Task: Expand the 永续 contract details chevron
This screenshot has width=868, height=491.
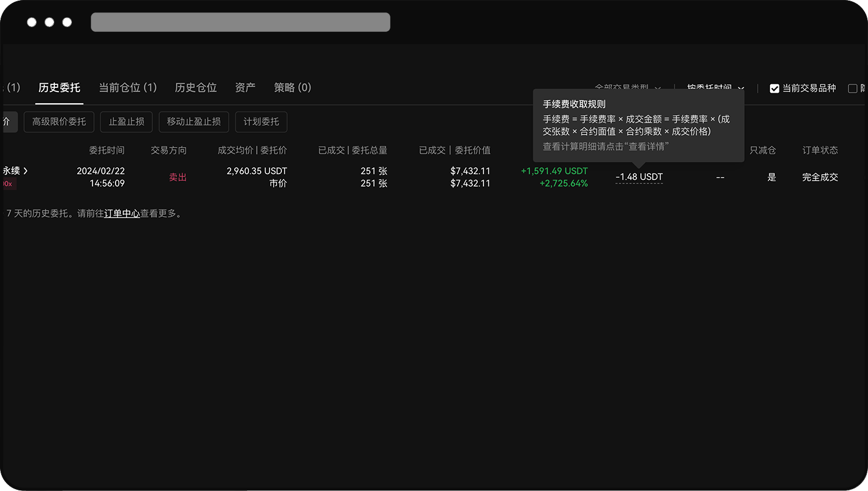Action: (x=26, y=171)
